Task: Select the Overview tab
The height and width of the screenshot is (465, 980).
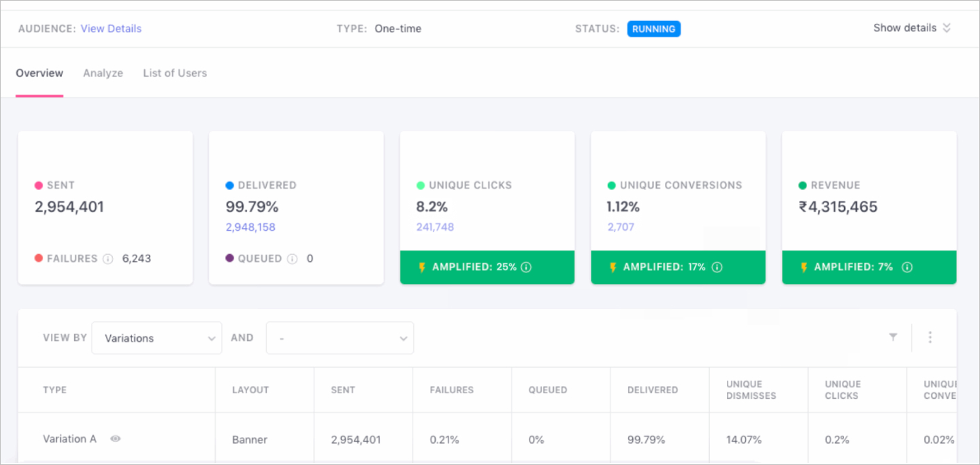Action: (39, 73)
